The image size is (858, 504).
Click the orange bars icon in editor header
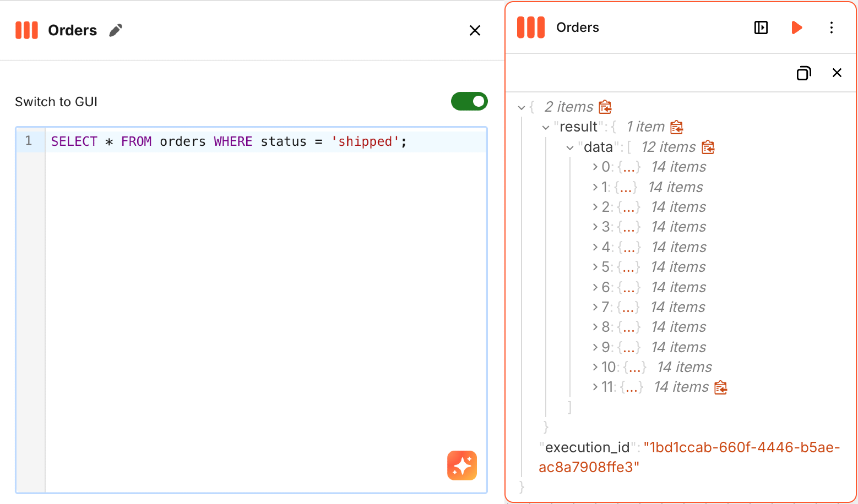click(26, 30)
